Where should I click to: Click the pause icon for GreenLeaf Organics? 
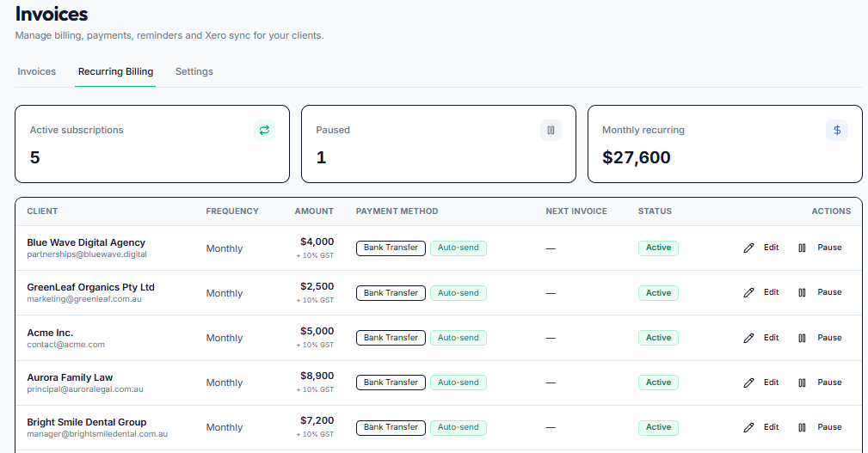(802, 292)
